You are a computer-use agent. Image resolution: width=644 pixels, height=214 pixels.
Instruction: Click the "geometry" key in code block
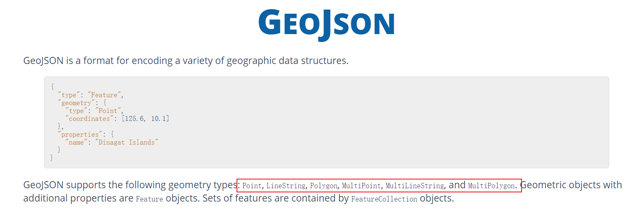pyautogui.click(x=75, y=103)
